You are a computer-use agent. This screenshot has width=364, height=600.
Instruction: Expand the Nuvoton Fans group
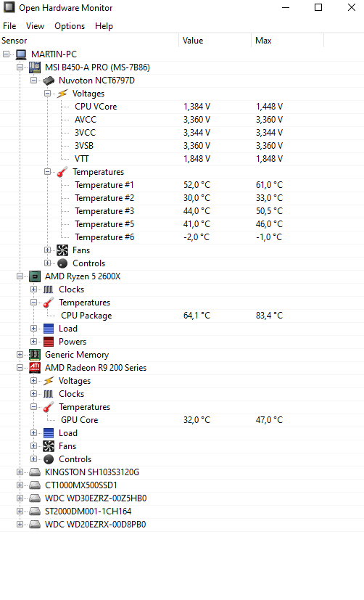pos(47,250)
